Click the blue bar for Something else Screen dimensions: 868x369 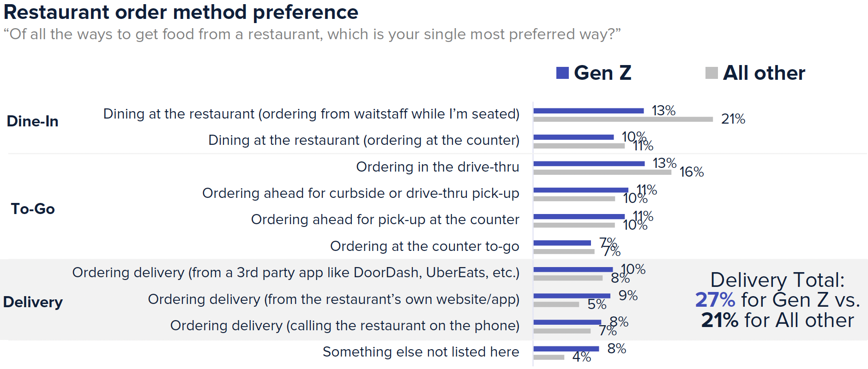coord(566,349)
